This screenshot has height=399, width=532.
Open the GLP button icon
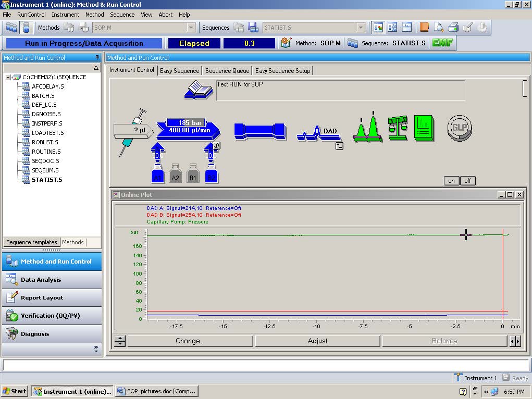[x=459, y=127]
